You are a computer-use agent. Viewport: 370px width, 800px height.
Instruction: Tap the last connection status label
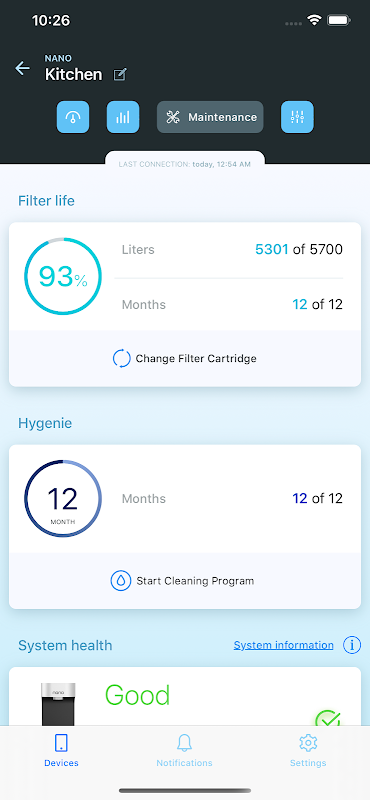[185, 164]
